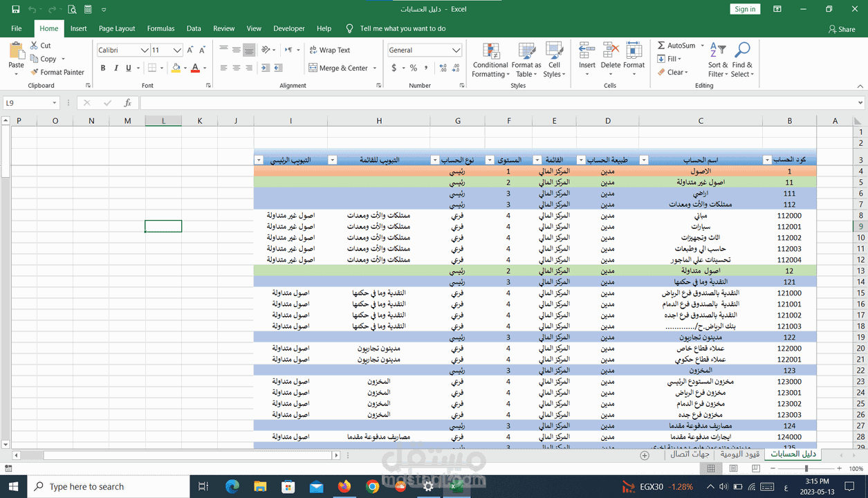Switch to the Formulas tab
The image size is (868, 498).
[x=160, y=28]
